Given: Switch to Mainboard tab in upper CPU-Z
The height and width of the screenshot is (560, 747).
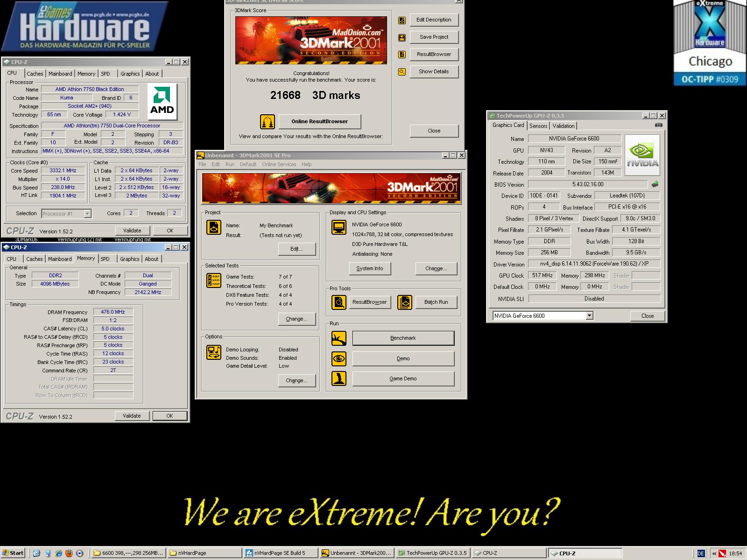Looking at the screenshot, I should click(60, 74).
